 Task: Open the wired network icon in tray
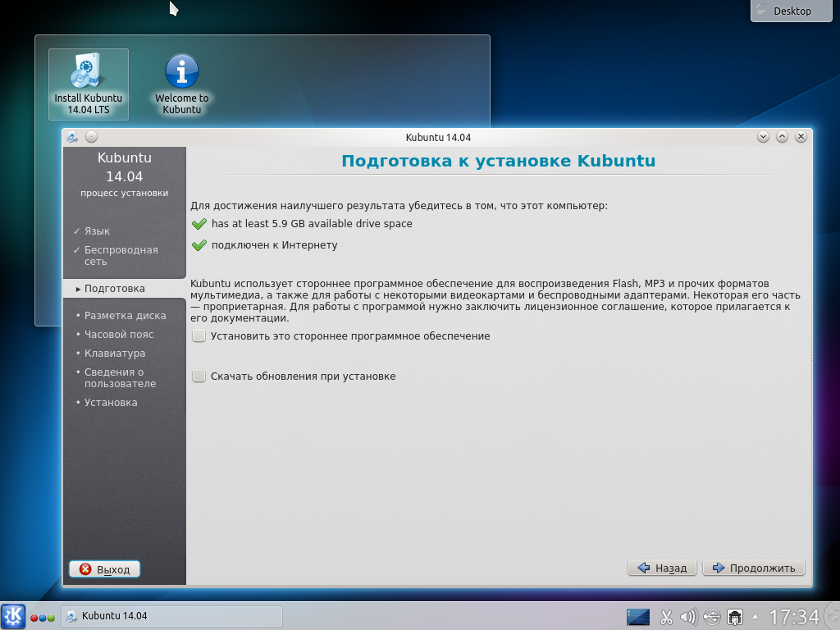coord(734,617)
